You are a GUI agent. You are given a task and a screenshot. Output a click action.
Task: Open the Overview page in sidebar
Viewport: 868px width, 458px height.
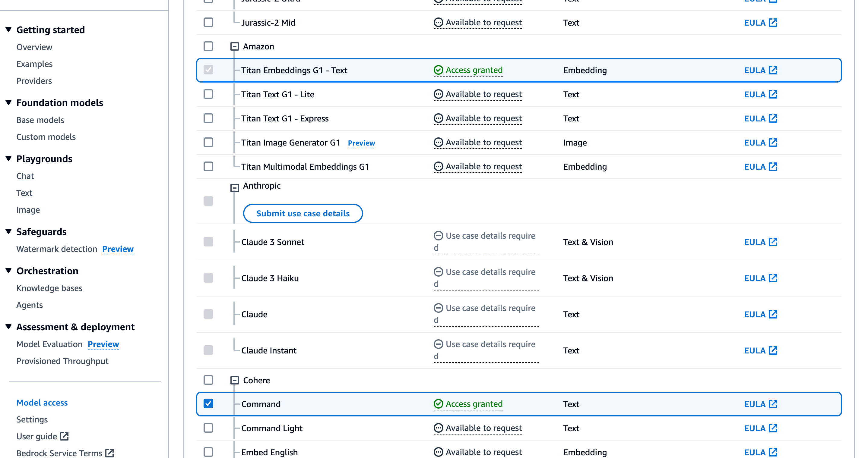(34, 47)
